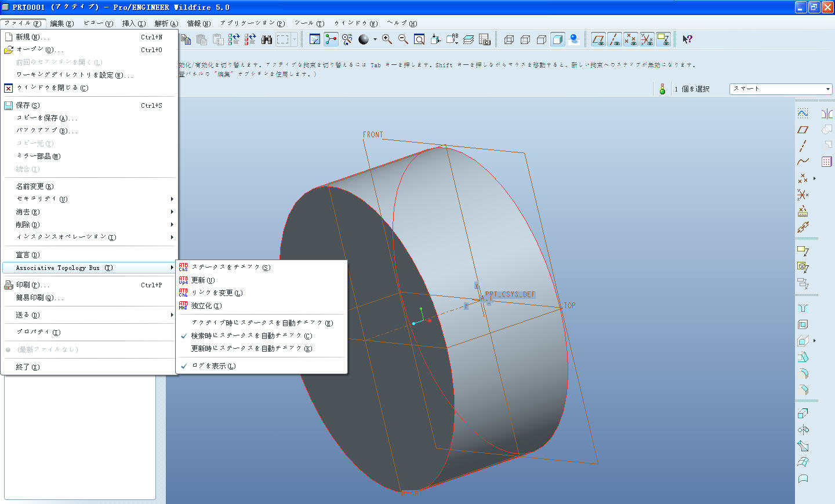Image resolution: width=835 pixels, height=504 pixels.
Task: Click the Refit view icon
Action: pos(419,39)
